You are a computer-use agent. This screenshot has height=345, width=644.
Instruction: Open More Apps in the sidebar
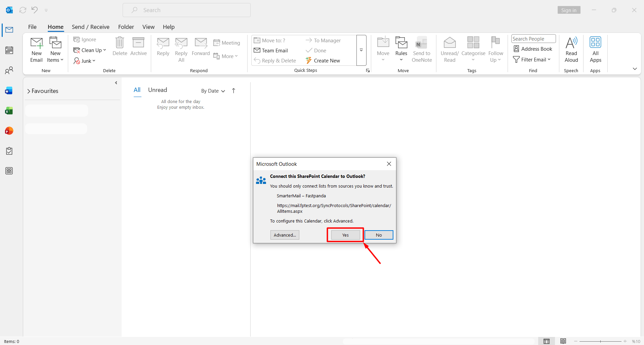click(9, 171)
